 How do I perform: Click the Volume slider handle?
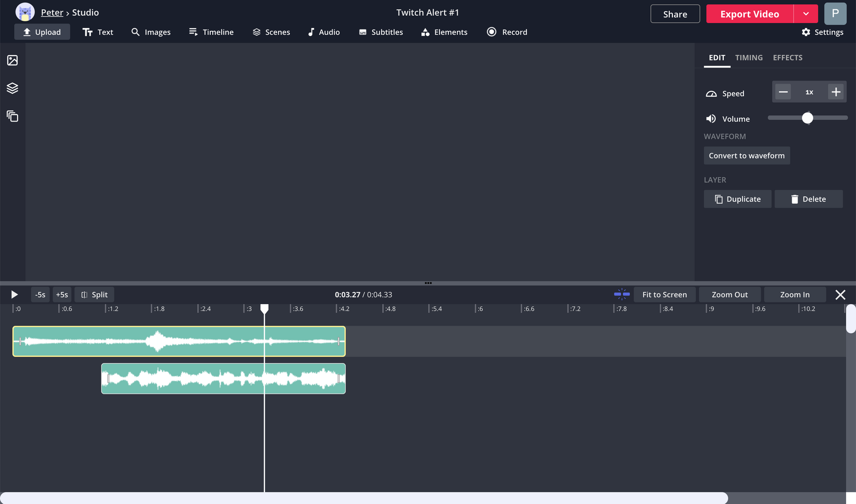[807, 118]
